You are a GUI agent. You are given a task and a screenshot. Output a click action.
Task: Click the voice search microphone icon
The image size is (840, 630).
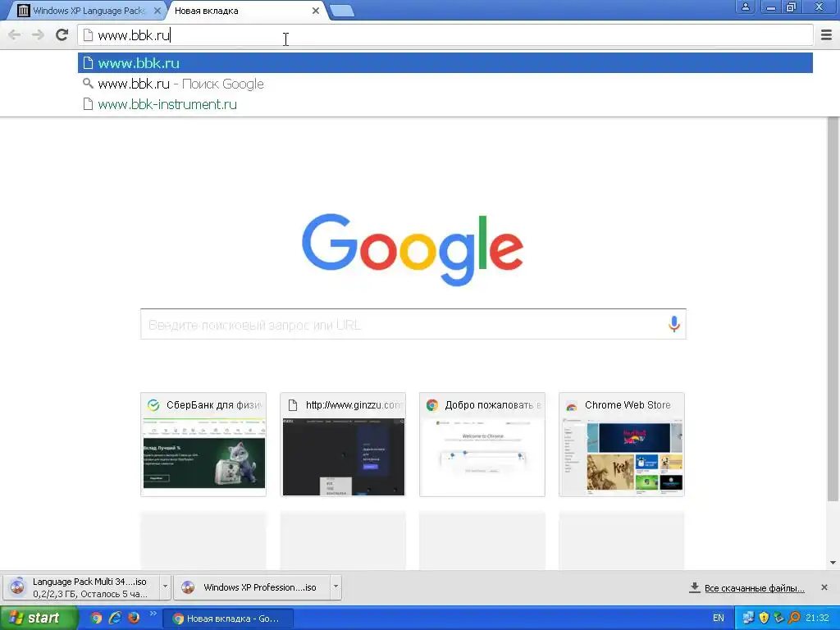click(x=674, y=323)
